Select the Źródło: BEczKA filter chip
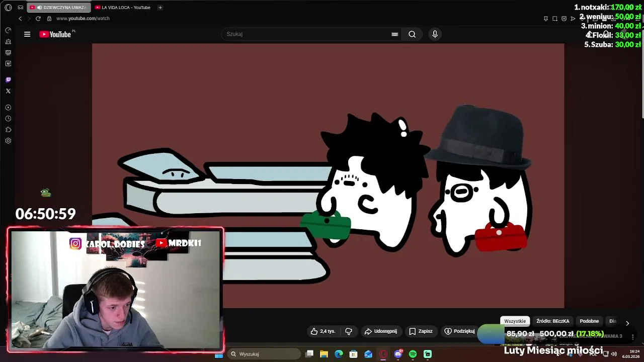The image size is (644, 362). pyautogui.click(x=553, y=321)
